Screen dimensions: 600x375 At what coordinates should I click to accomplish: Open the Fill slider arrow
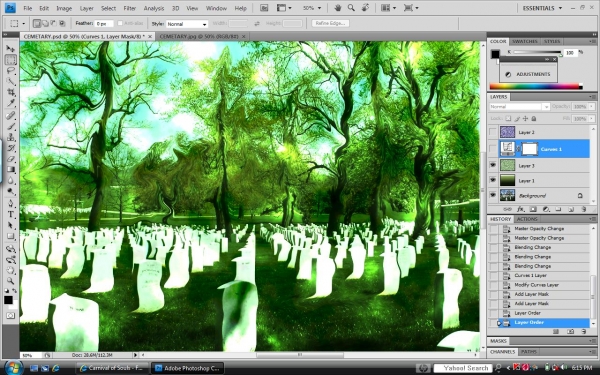(592, 119)
